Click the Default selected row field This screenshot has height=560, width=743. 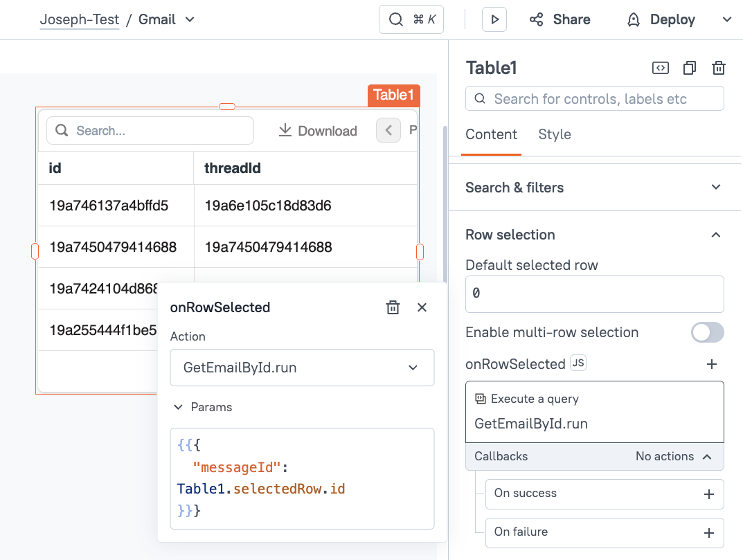pos(594,294)
